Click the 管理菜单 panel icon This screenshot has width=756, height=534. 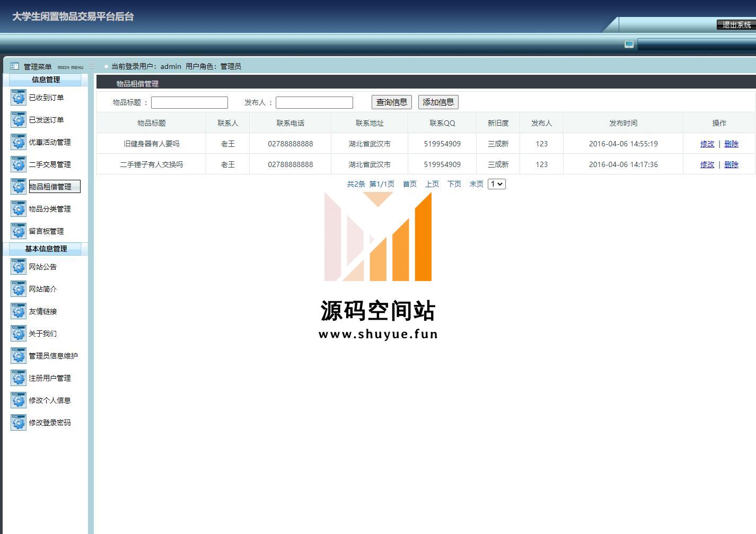(14, 66)
